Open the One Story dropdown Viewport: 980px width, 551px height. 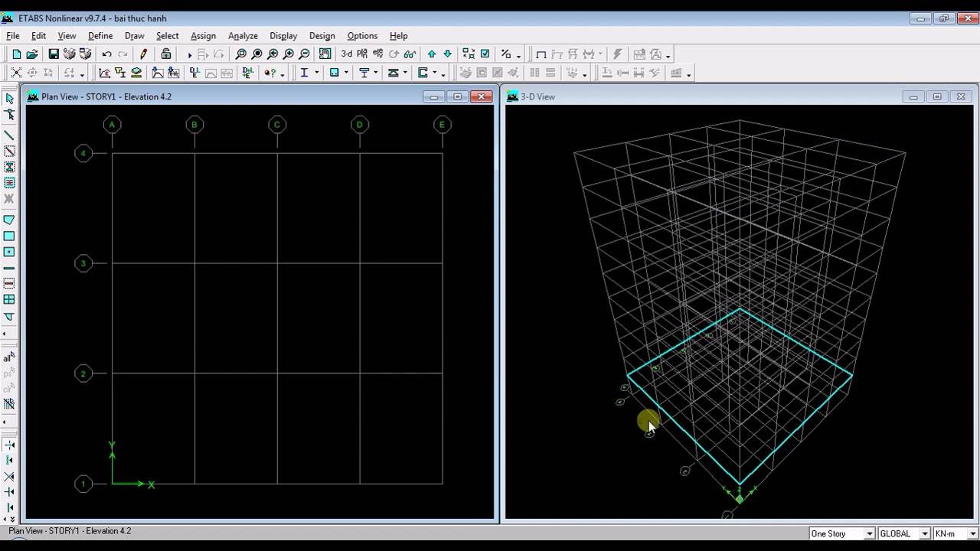tap(869, 533)
